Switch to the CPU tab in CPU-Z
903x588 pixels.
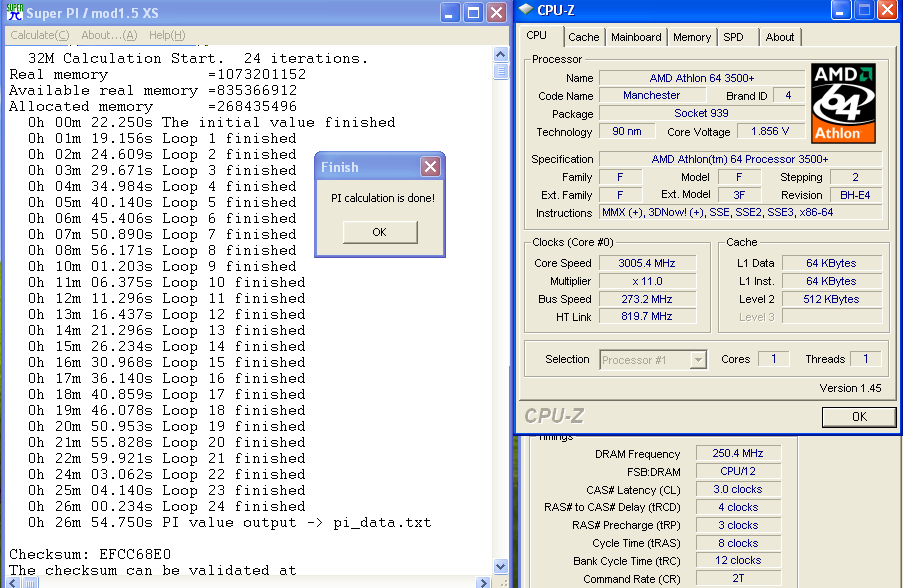[537, 35]
